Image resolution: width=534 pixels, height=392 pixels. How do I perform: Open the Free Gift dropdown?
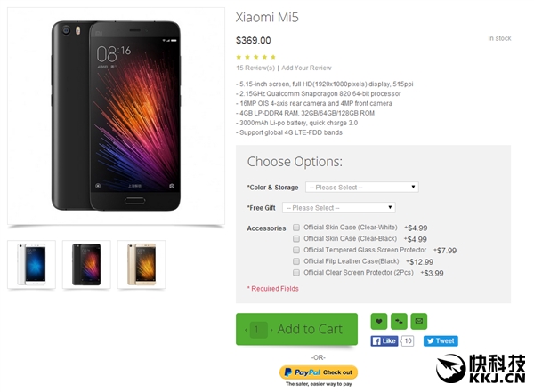[x=339, y=208]
